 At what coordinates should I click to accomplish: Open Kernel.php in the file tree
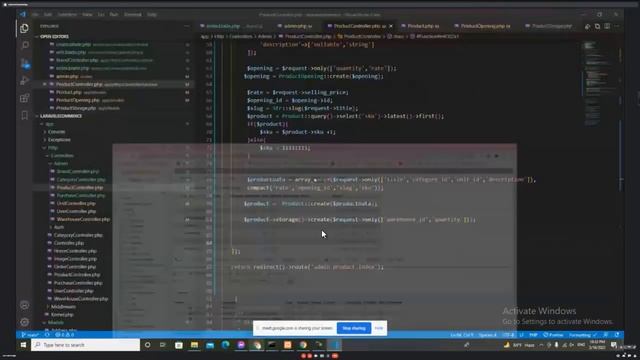coord(62,315)
